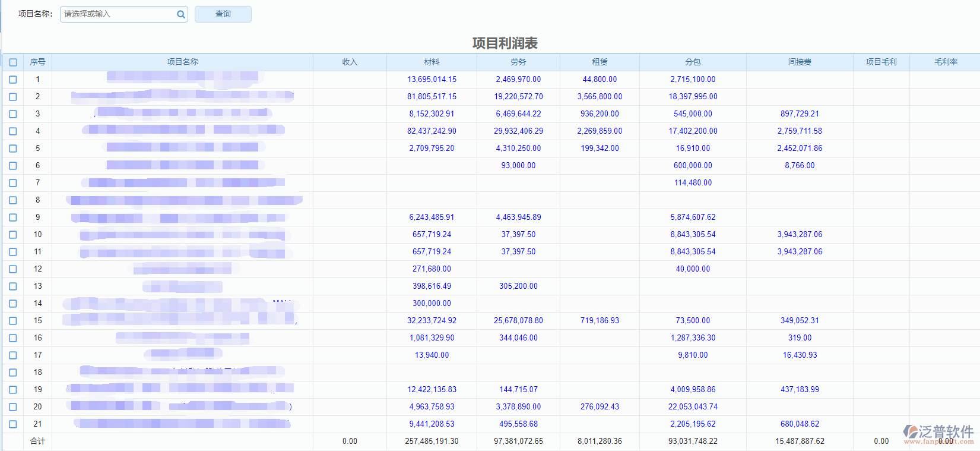Image resolution: width=980 pixels, height=451 pixels.
Task: Open indirect fee 897,729.21 in row 3
Action: [x=800, y=114]
